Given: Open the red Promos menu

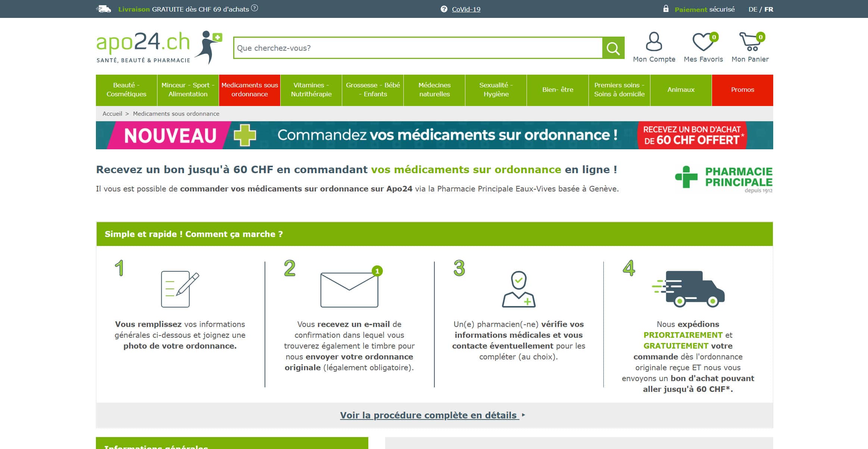Looking at the screenshot, I should [x=743, y=90].
